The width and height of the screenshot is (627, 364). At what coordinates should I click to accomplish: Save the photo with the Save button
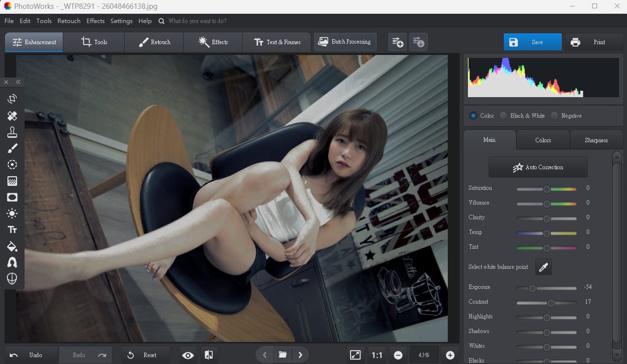pos(533,42)
